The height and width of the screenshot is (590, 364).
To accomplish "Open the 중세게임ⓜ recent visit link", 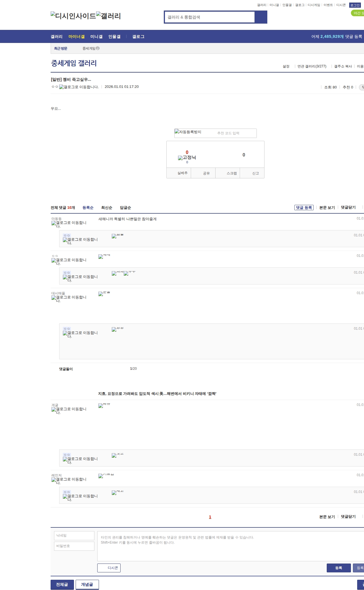I will pyautogui.click(x=91, y=48).
